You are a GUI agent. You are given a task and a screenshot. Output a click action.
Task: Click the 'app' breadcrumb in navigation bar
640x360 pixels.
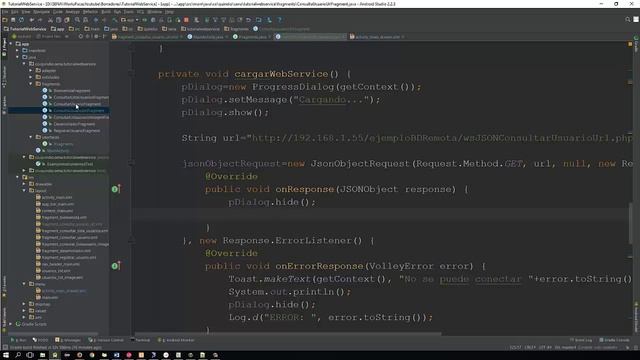click(x=58, y=29)
